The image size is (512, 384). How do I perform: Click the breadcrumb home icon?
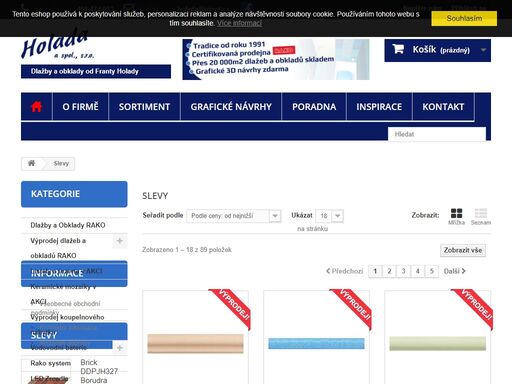point(31,163)
